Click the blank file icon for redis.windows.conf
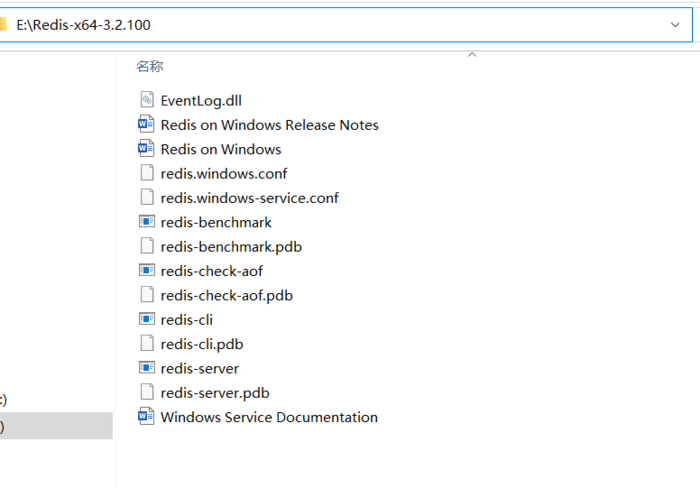Viewport: 700px width, 488px height. (146, 173)
